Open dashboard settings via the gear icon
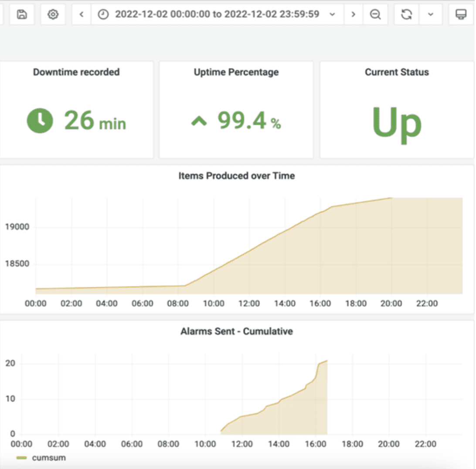 tap(53, 14)
